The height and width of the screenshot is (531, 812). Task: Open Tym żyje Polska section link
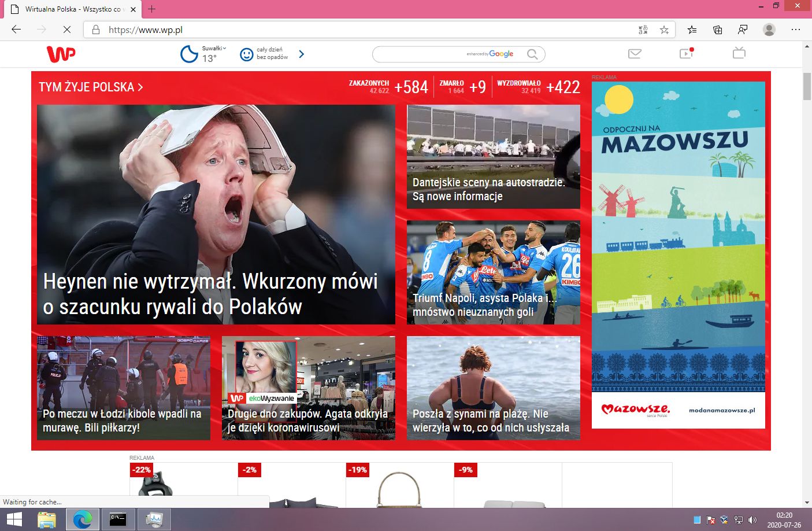coord(91,87)
